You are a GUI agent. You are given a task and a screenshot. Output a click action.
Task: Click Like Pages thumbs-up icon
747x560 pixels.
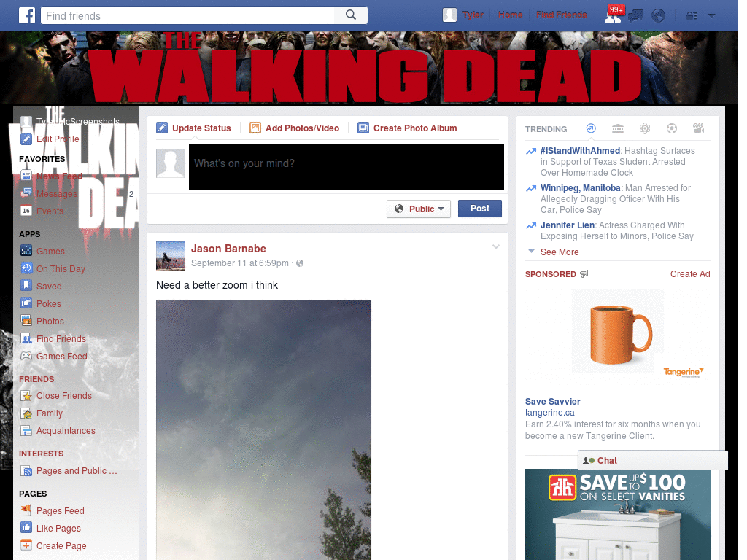[x=26, y=528]
